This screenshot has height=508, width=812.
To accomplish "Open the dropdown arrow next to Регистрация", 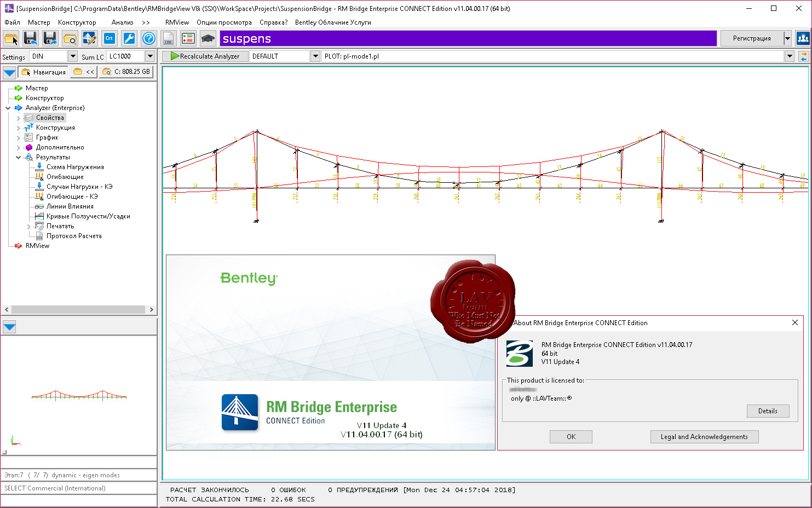I will point(787,38).
